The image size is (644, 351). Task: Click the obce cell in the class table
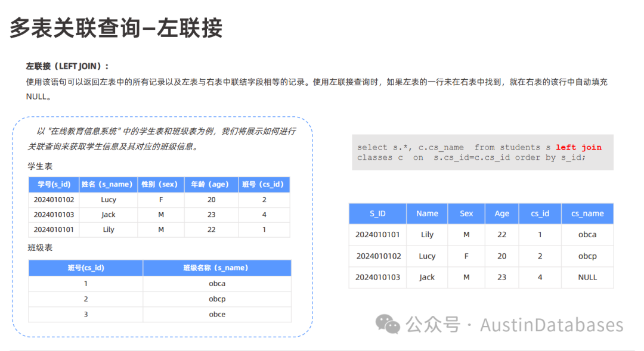pyautogui.click(x=217, y=315)
